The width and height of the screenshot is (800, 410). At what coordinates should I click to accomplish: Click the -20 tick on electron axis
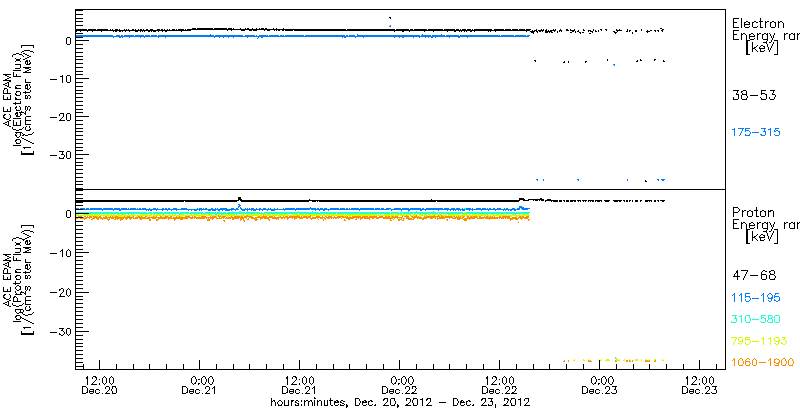[60, 117]
